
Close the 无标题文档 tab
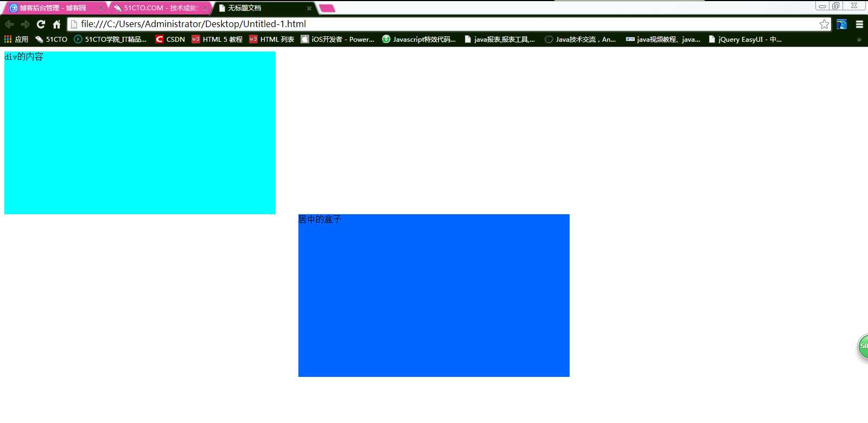click(309, 8)
